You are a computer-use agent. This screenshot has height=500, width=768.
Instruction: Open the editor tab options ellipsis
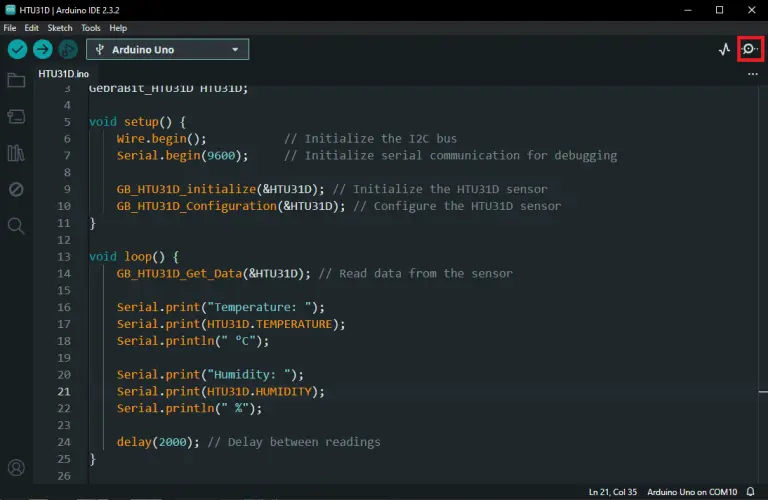pyautogui.click(x=753, y=74)
